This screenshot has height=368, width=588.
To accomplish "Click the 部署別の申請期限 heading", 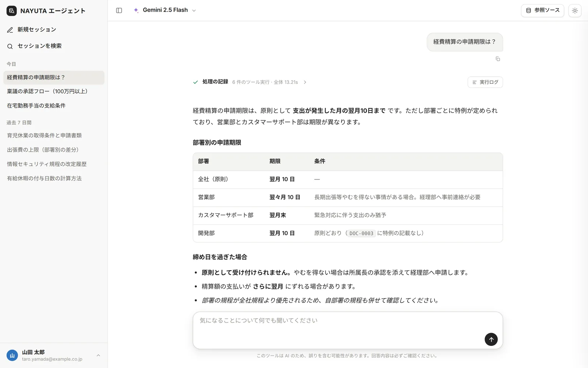I will [217, 142].
